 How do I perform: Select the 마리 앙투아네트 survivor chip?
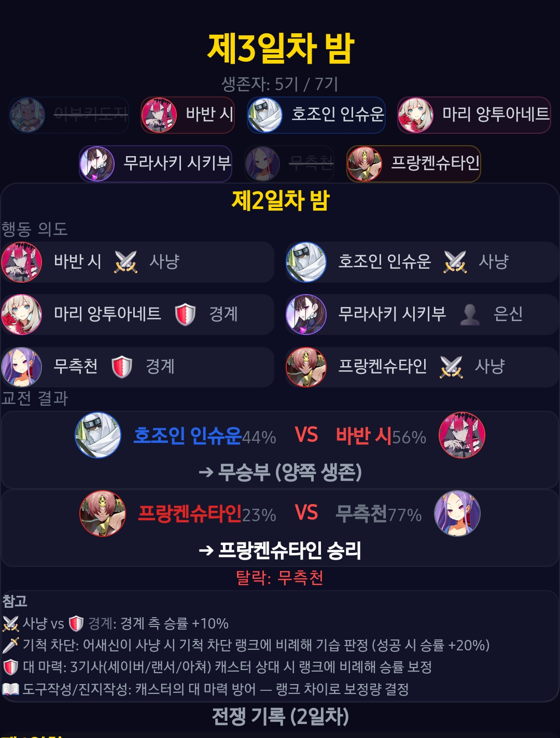(x=474, y=115)
